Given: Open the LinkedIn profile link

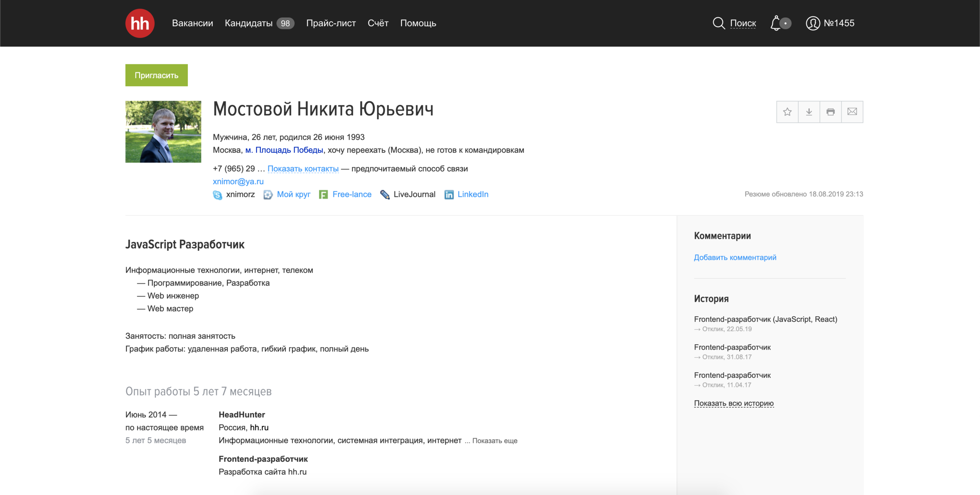Looking at the screenshot, I should pyautogui.click(x=472, y=194).
